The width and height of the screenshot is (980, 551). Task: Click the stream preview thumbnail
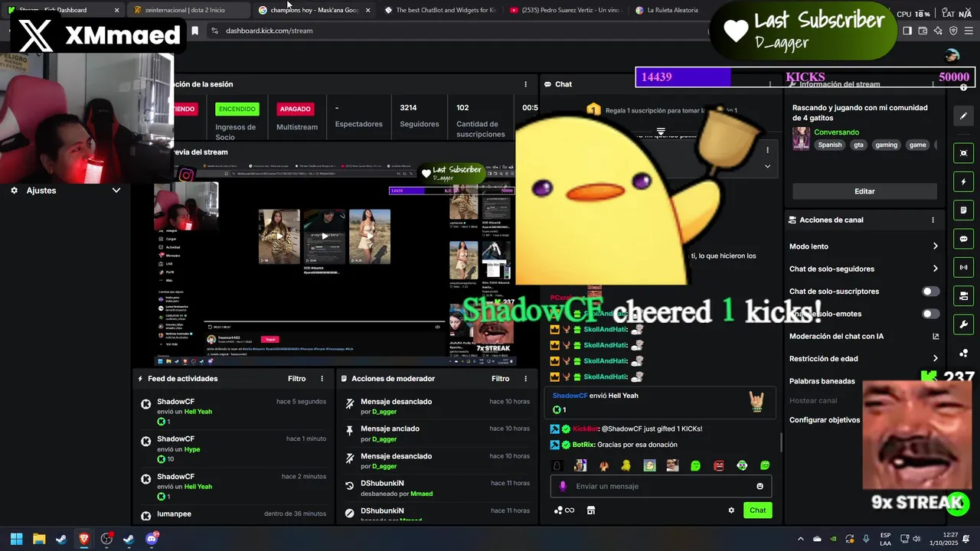pos(335,263)
